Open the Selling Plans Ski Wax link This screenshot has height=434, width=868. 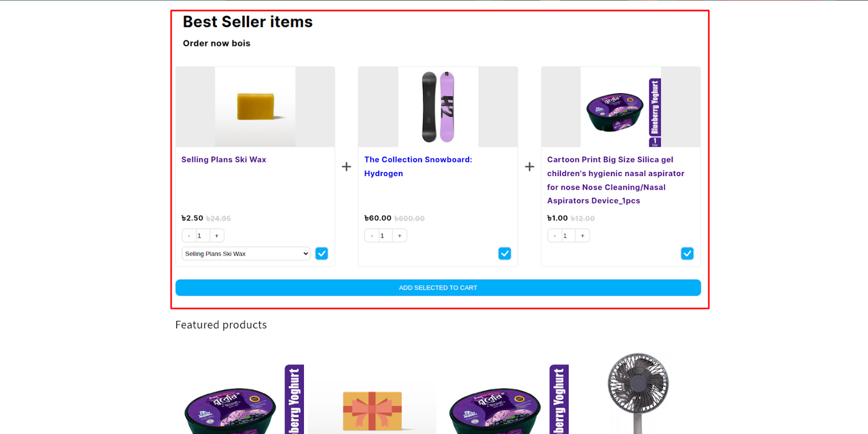pos(224,159)
